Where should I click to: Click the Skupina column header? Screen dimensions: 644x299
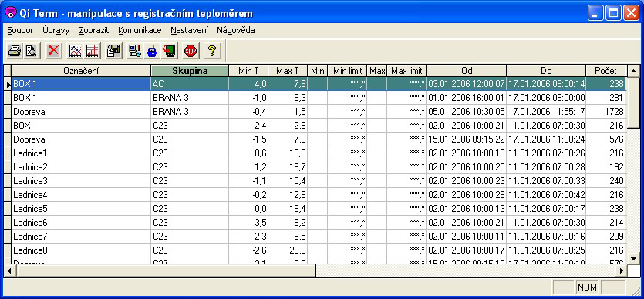click(190, 71)
